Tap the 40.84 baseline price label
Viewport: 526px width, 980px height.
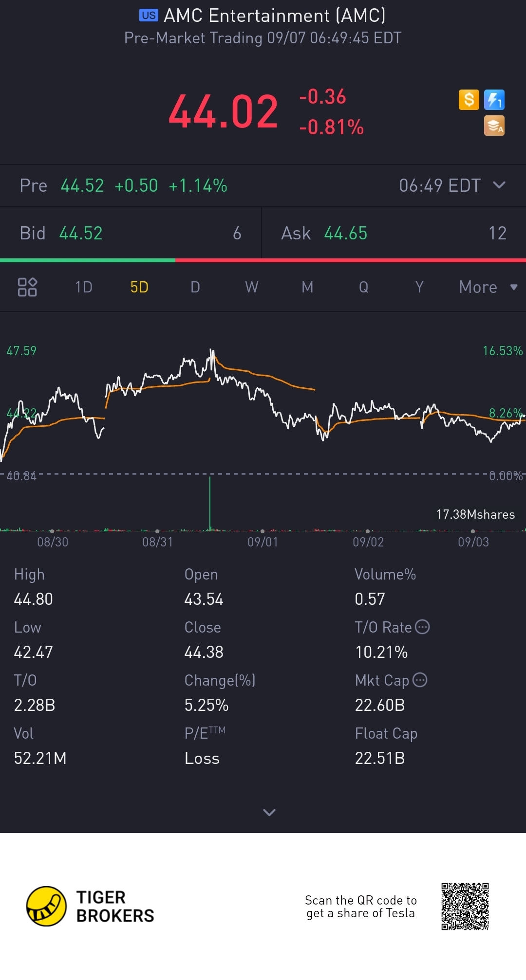click(21, 476)
